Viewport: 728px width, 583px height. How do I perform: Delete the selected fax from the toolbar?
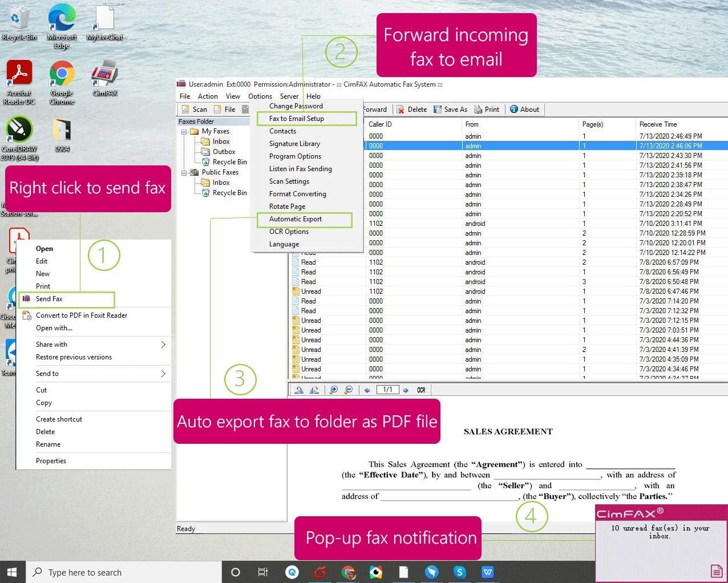pos(412,109)
